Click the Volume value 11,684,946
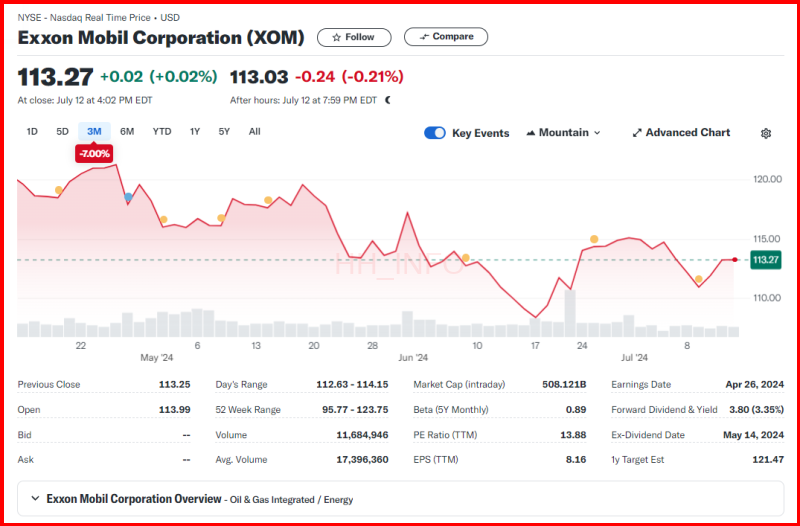Screen dimensions: 800x526 (362, 435)
